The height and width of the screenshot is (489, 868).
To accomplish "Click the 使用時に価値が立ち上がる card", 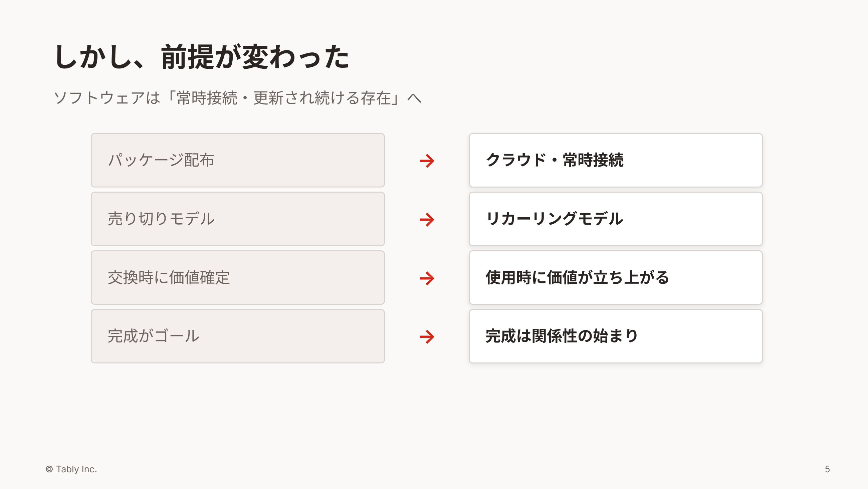I will 615,277.
